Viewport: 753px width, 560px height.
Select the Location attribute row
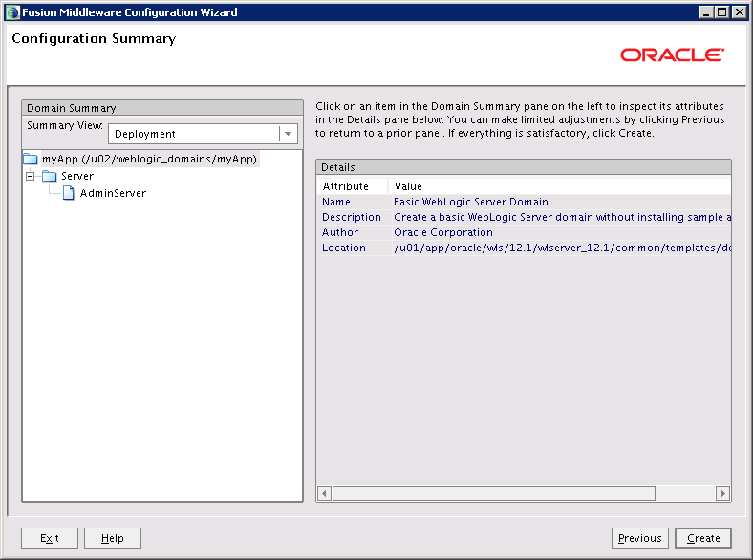344,248
